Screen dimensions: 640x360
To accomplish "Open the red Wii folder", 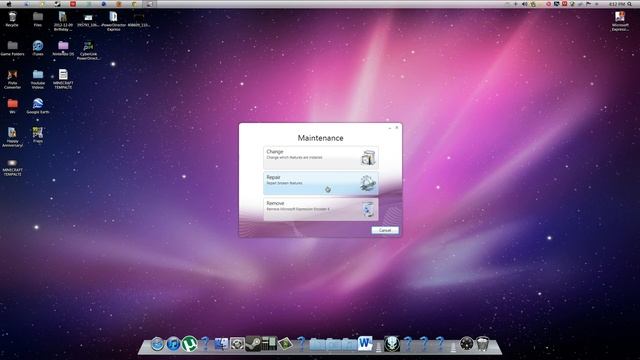I will 12,106.
